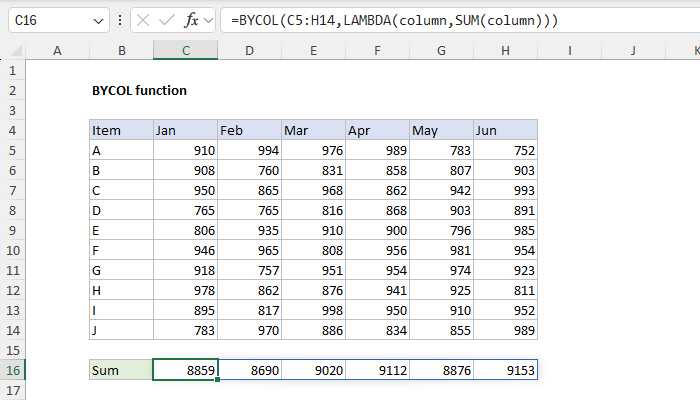Click Mar value 831
This screenshot has width=700, height=400.
(313, 171)
